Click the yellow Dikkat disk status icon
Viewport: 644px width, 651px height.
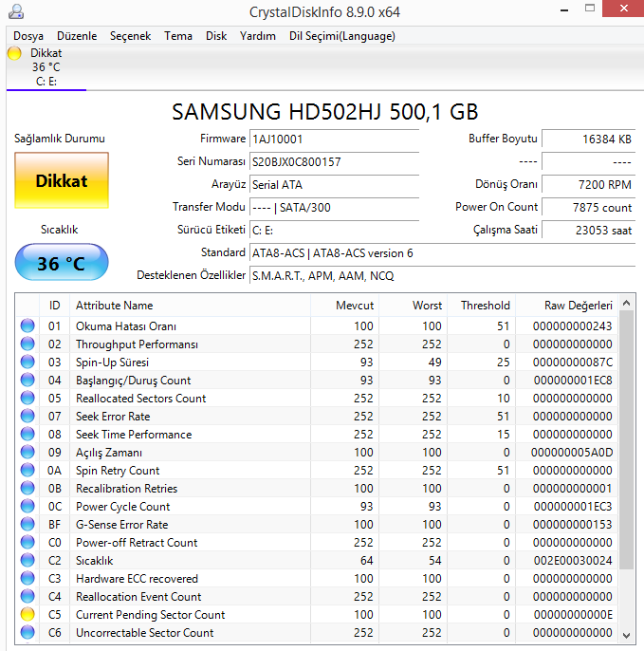pyautogui.click(x=14, y=54)
